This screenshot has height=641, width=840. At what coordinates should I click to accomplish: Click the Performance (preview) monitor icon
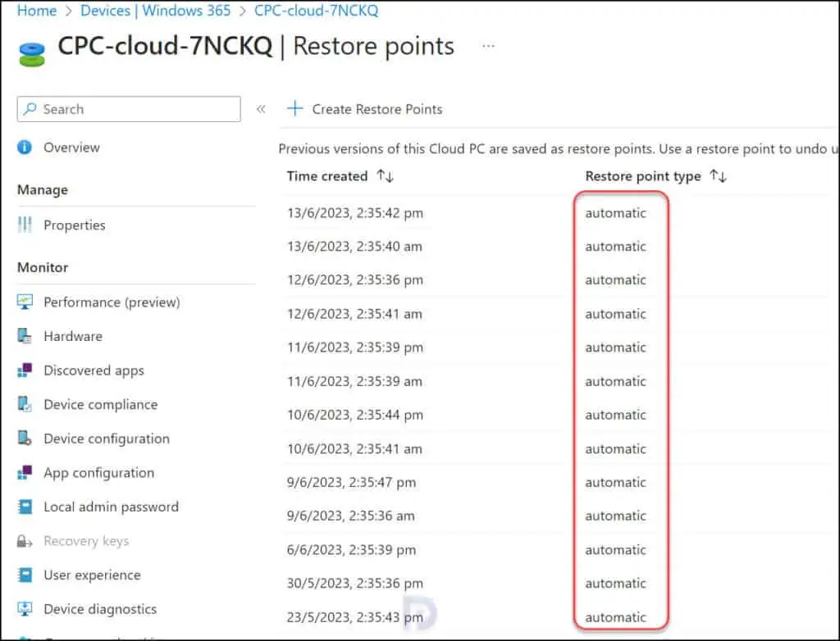point(25,302)
